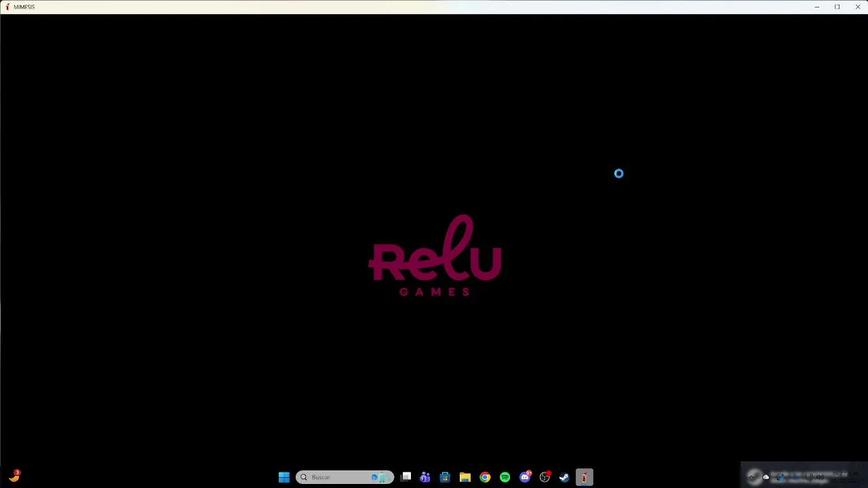Click the MIMESIS icon in the title bar
This screenshot has height=488, width=868.
coord(7,7)
